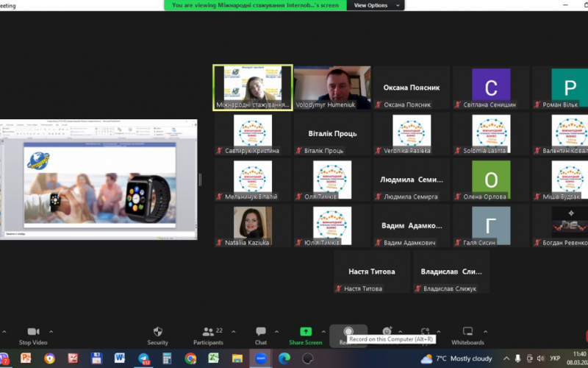Click the Роман Вільк participant tile
The image size is (588, 368).
560,88
